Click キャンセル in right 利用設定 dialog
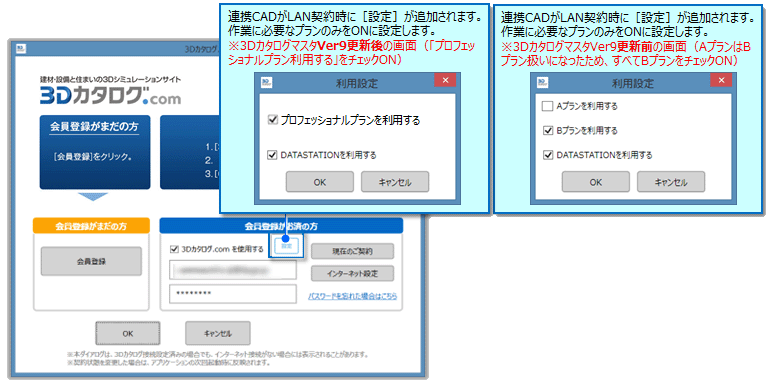 coord(670,182)
